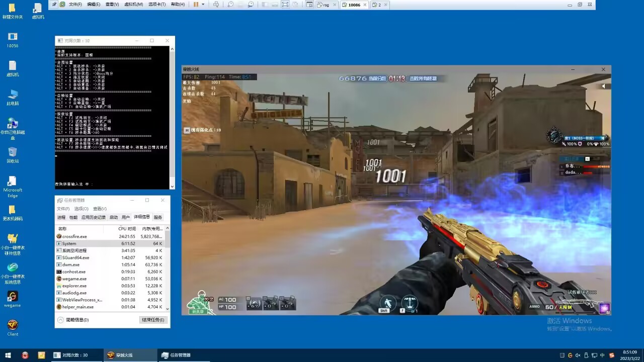The width and height of the screenshot is (644, 362).
Task: Open the 回收站 recycle bin icon
Action: point(13,155)
